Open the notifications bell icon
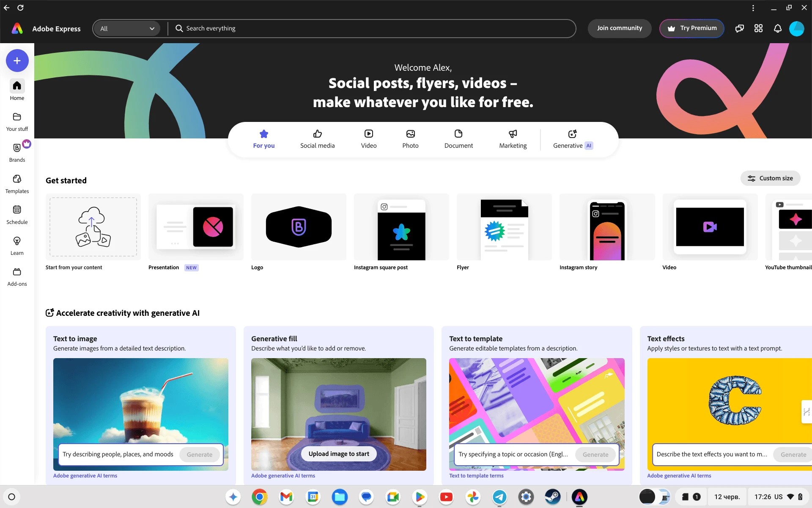Screen dimensions: 812x508 (x=777, y=28)
